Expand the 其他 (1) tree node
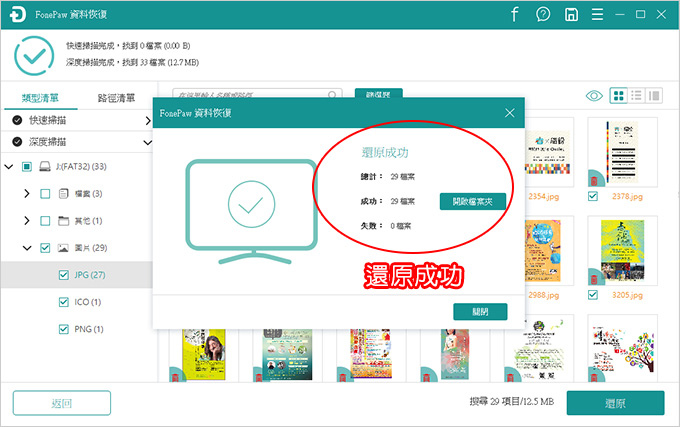680x427 pixels. tap(27, 221)
